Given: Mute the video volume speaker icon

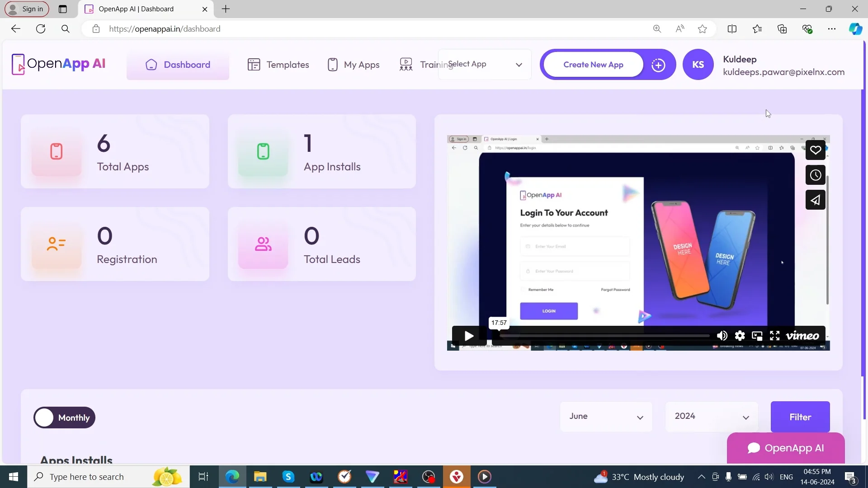Looking at the screenshot, I should pos(722,336).
